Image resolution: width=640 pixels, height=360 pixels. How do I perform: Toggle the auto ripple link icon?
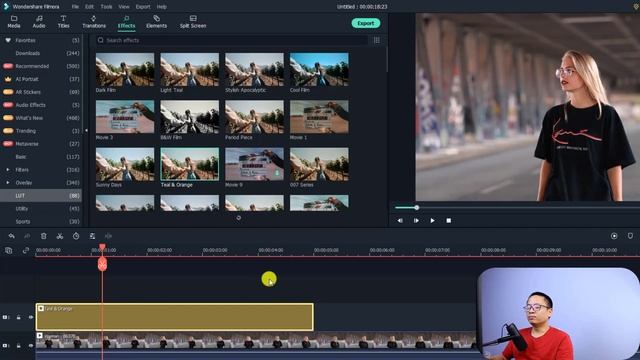click(25, 250)
